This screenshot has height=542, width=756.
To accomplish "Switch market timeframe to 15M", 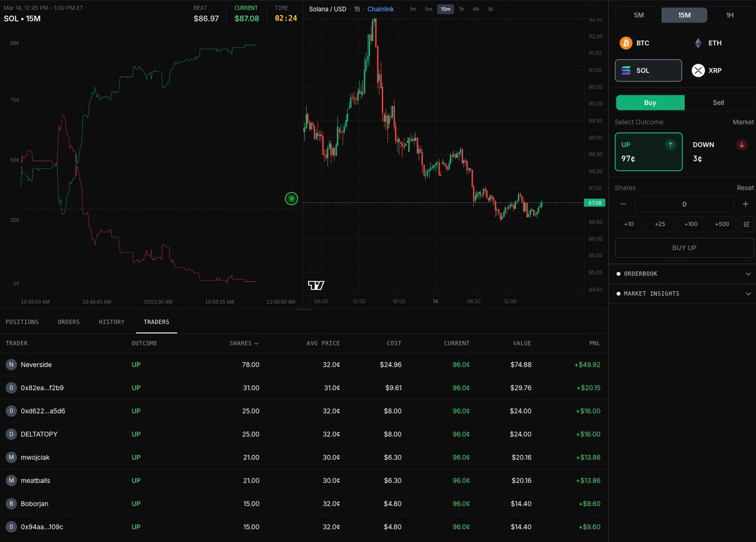I will (684, 15).
